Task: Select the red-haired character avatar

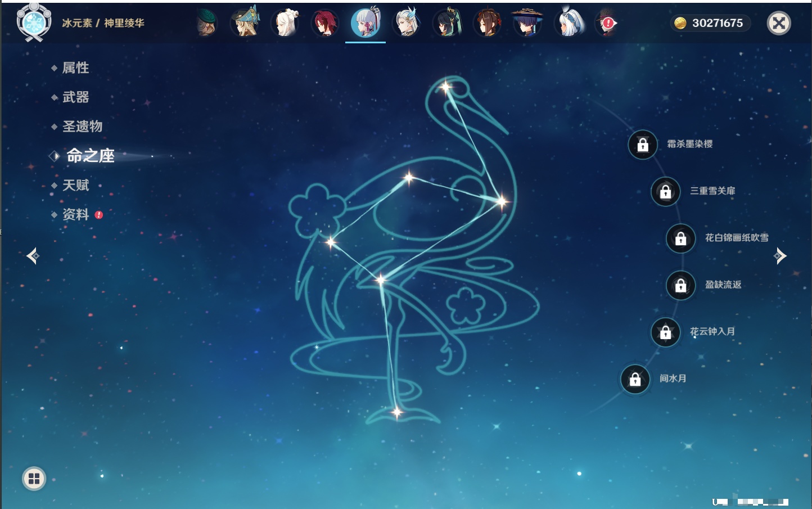Action: click(x=326, y=24)
